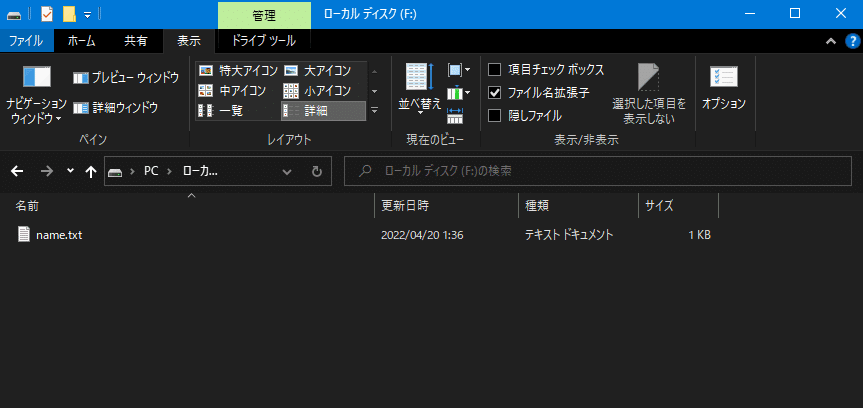Switch to the Share (共有) tab
The height and width of the screenshot is (408, 863).
135,41
